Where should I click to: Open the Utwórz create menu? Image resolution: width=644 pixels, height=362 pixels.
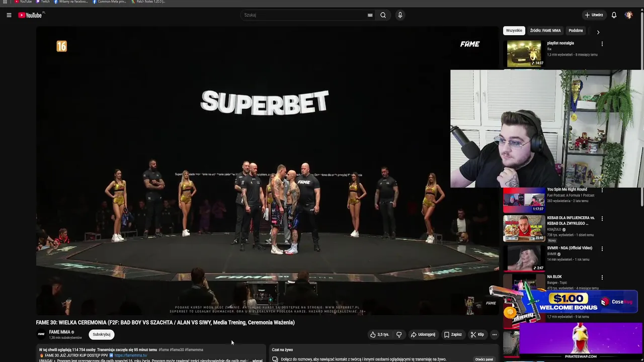[x=594, y=15]
